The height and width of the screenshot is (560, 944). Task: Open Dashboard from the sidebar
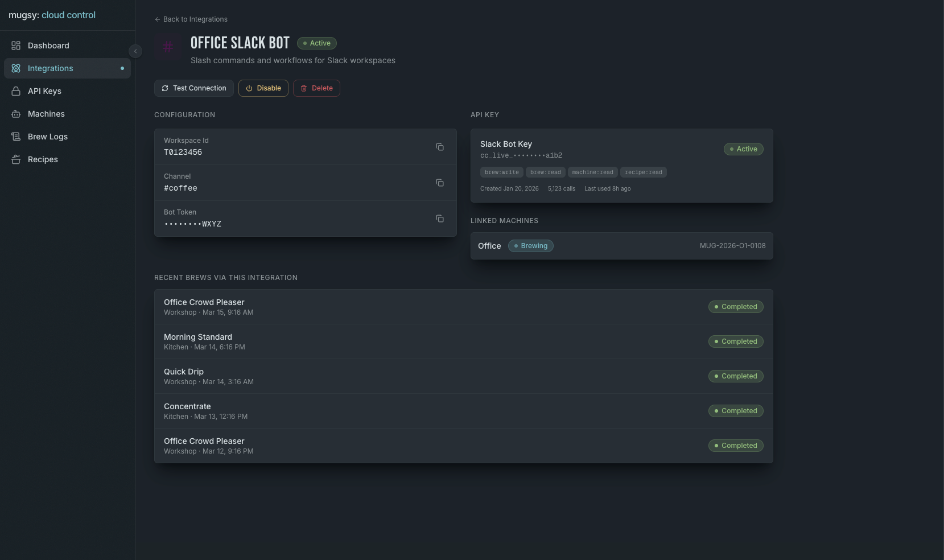pos(67,46)
